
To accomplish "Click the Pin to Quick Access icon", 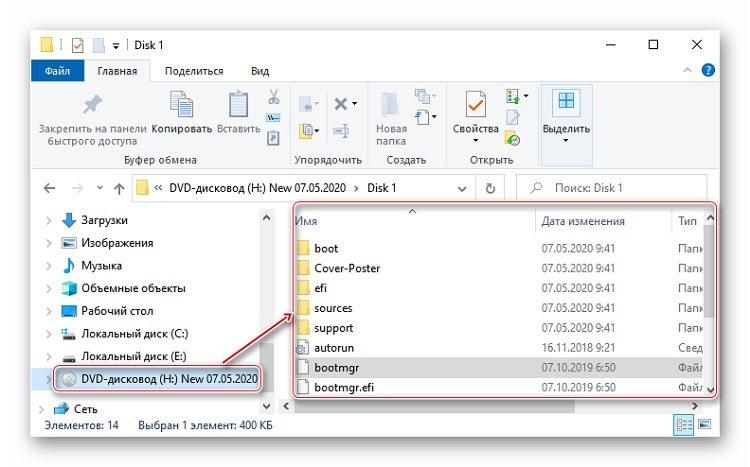I will pyautogui.click(x=92, y=104).
